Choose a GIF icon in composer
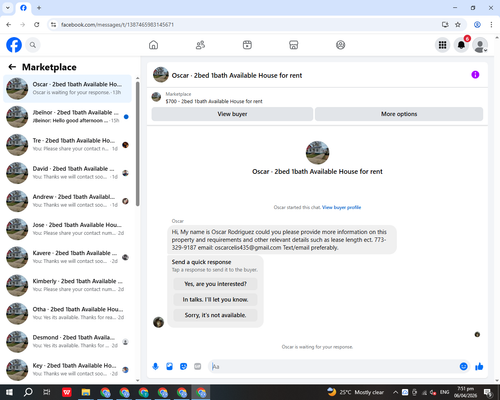 (198, 367)
